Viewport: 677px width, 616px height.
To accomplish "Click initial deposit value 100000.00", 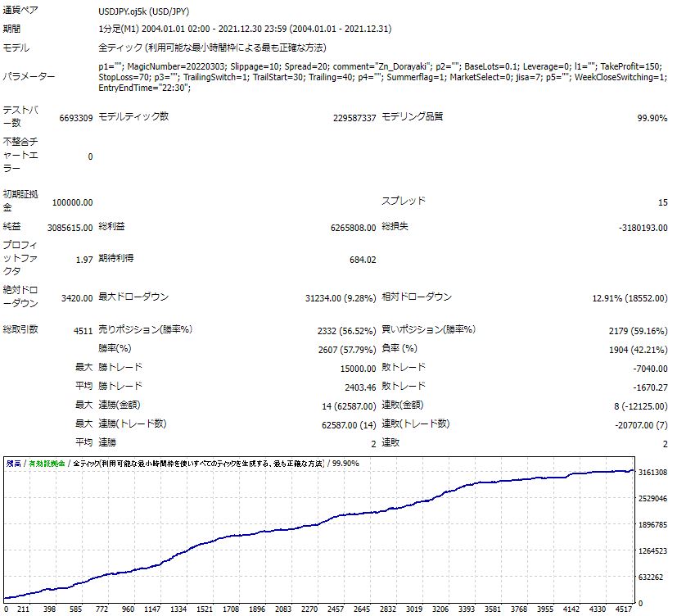I will point(73,202).
